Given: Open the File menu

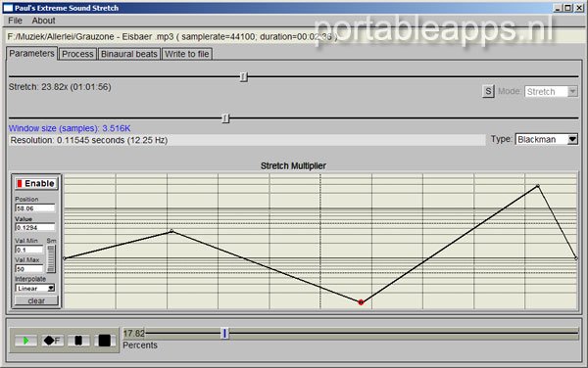Looking at the screenshot, I should 15,21.
